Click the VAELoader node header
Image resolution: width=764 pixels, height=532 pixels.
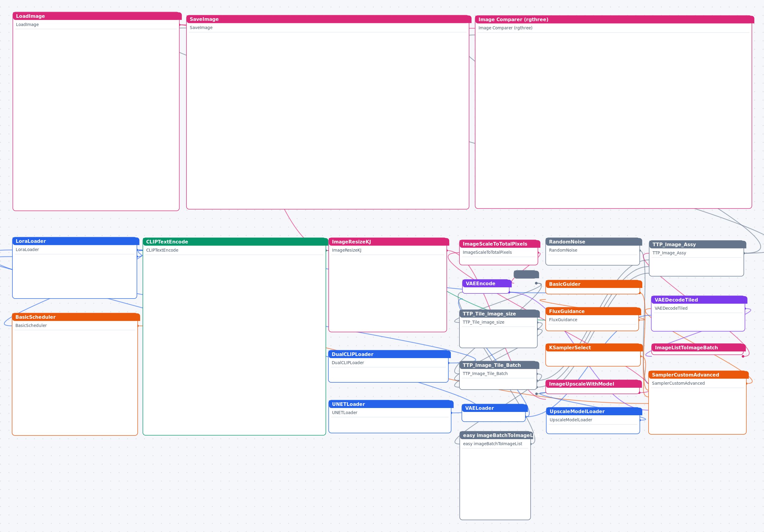(x=495, y=408)
